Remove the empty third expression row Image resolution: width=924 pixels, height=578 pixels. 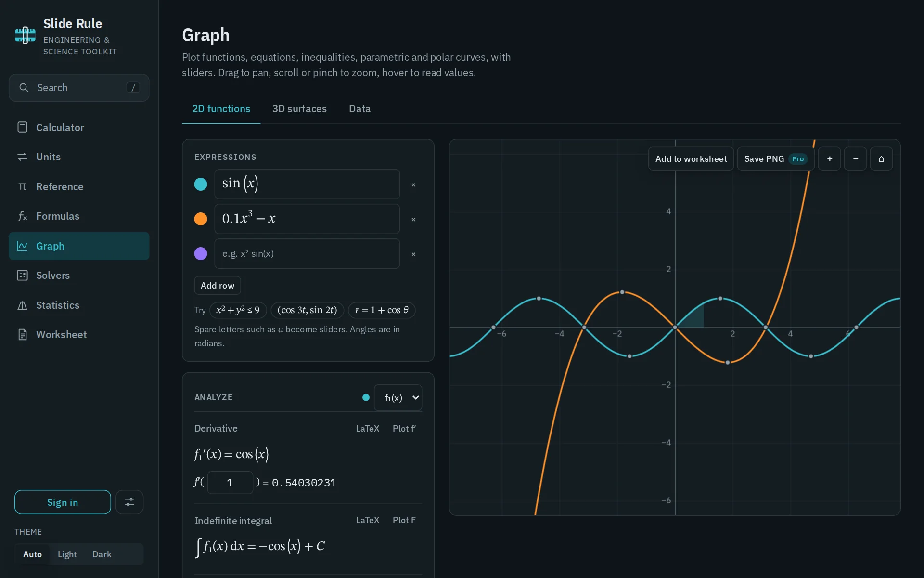(x=413, y=254)
